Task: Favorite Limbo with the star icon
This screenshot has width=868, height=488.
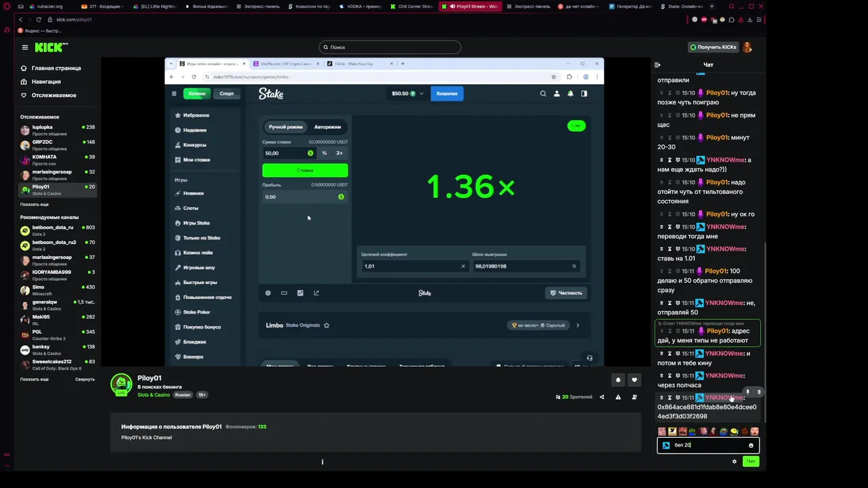Action: [x=326, y=325]
